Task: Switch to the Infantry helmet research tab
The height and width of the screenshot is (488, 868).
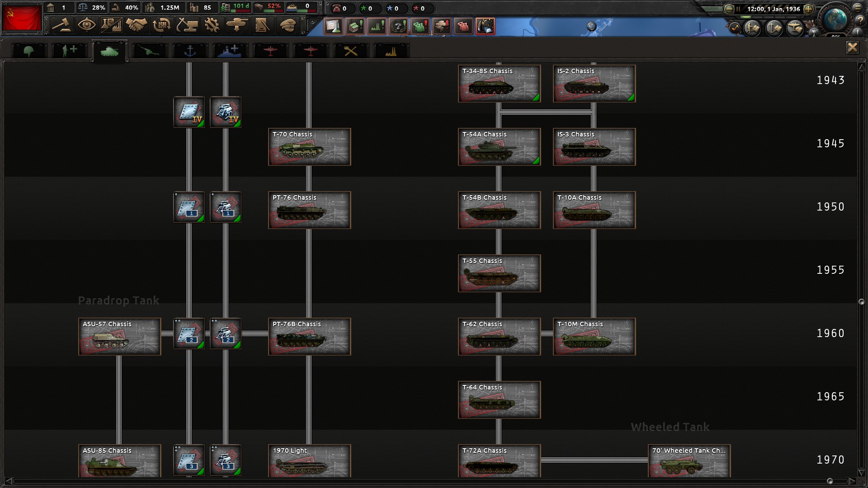Action: pos(29,51)
